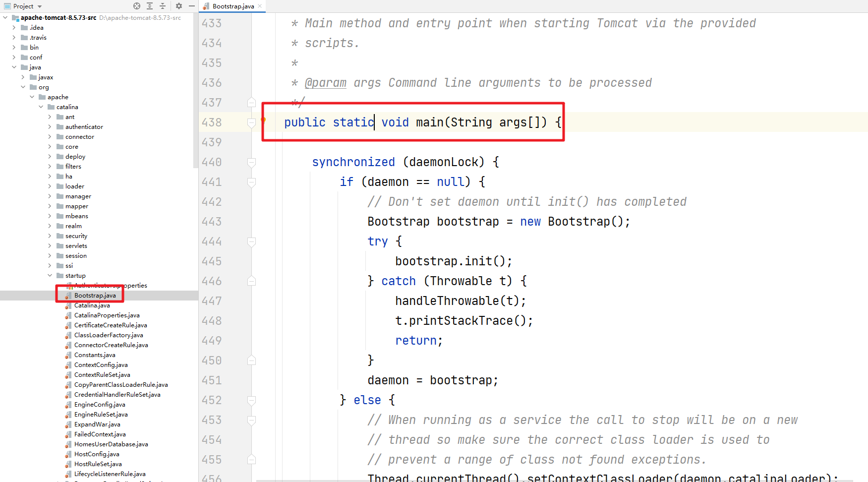Collapse the try block fold on line 444
Image resolution: width=868 pixels, height=482 pixels.
(251, 241)
